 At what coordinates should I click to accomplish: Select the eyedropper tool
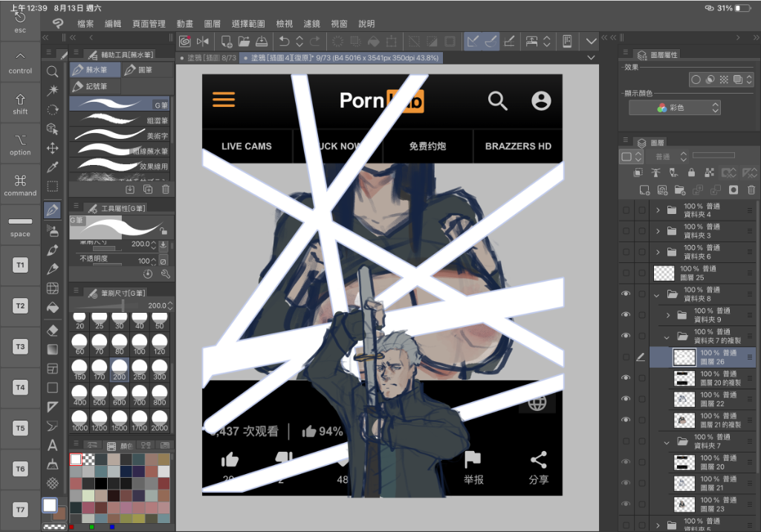click(53, 167)
